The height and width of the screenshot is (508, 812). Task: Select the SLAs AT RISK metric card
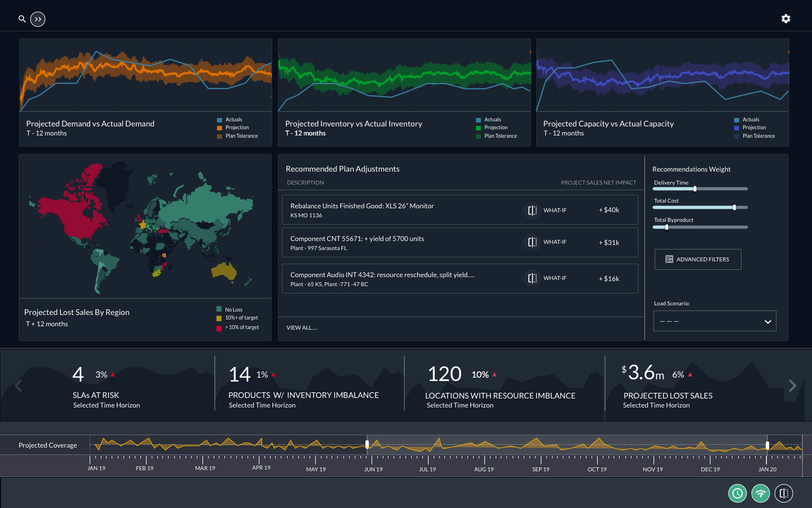pos(107,386)
